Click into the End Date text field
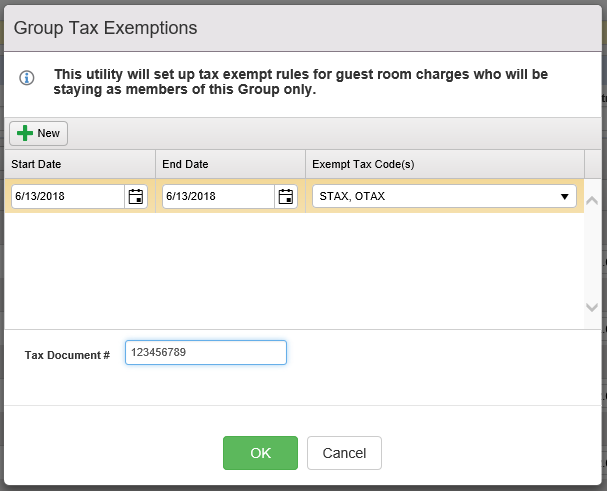The image size is (607, 491). tap(218, 197)
